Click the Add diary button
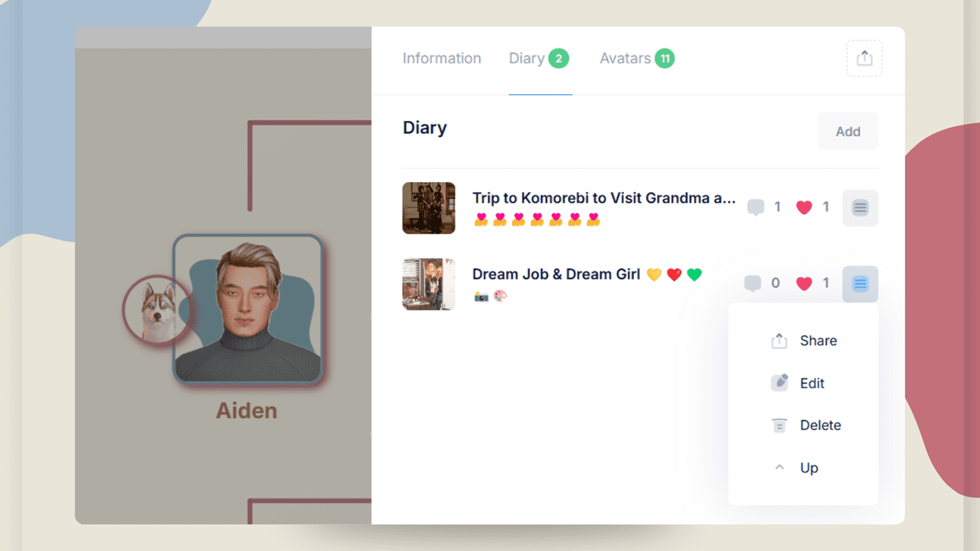 (848, 132)
